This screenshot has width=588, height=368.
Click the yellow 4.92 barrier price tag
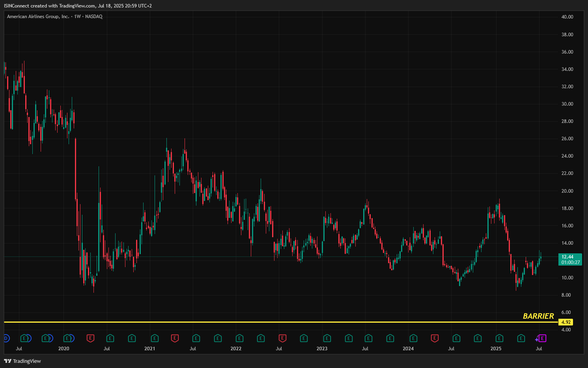[x=566, y=322]
